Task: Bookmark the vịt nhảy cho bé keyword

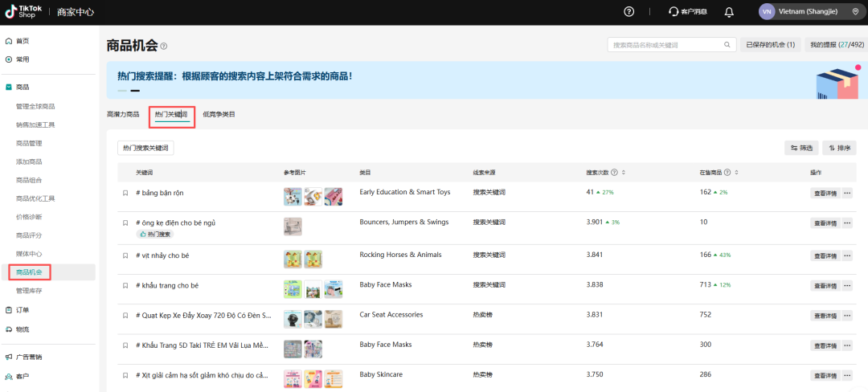Action: pyautogui.click(x=125, y=255)
